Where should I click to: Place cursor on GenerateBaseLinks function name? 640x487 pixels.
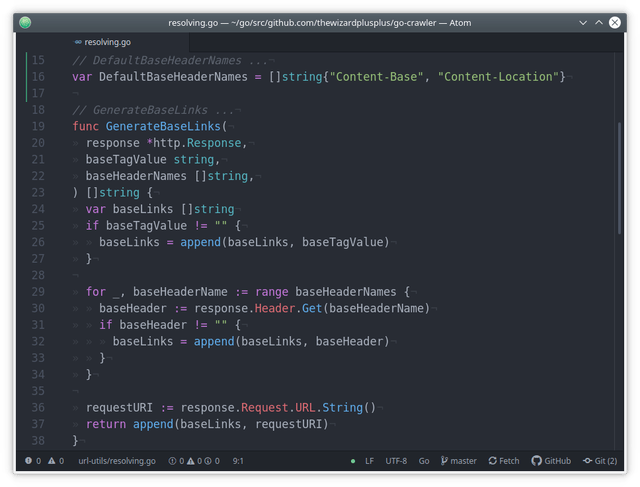(x=163, y=126)
